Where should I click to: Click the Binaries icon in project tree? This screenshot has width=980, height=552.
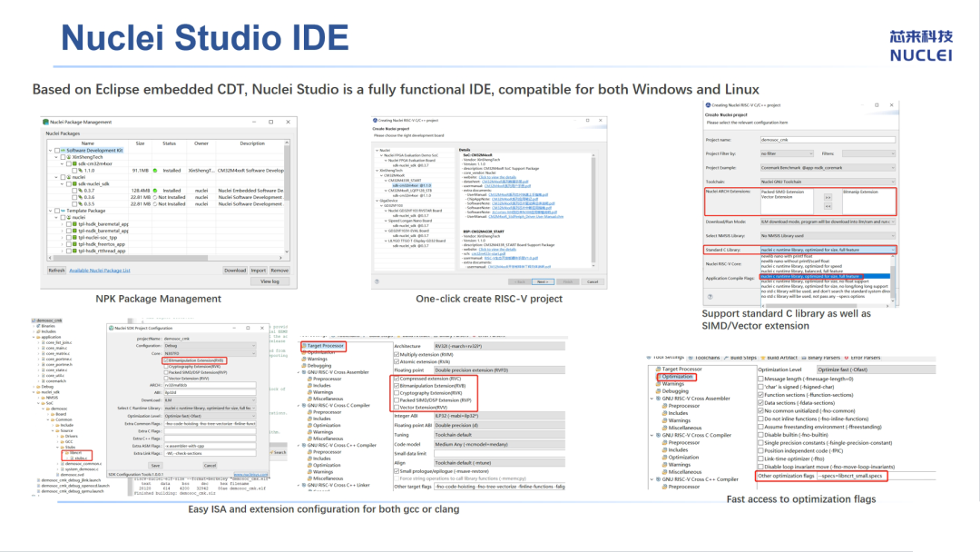(x=39, y=326)
